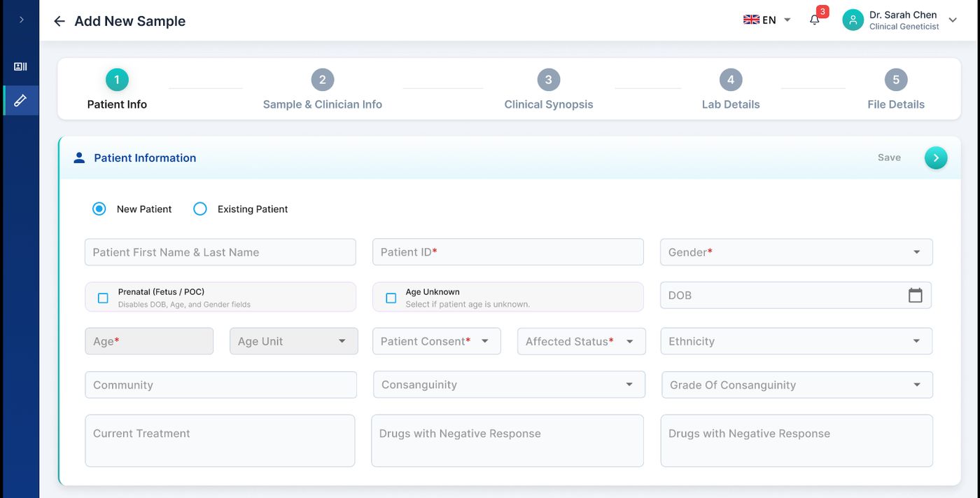The height and width of the screenshot is (498, 980).
Task: Open notifications bell icon
Action: (814, 20)
